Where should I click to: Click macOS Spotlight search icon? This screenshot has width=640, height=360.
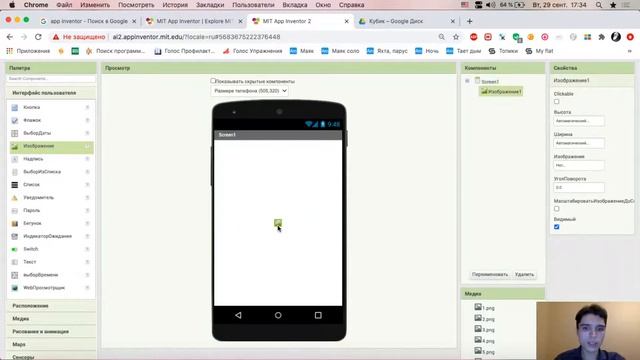599,5
